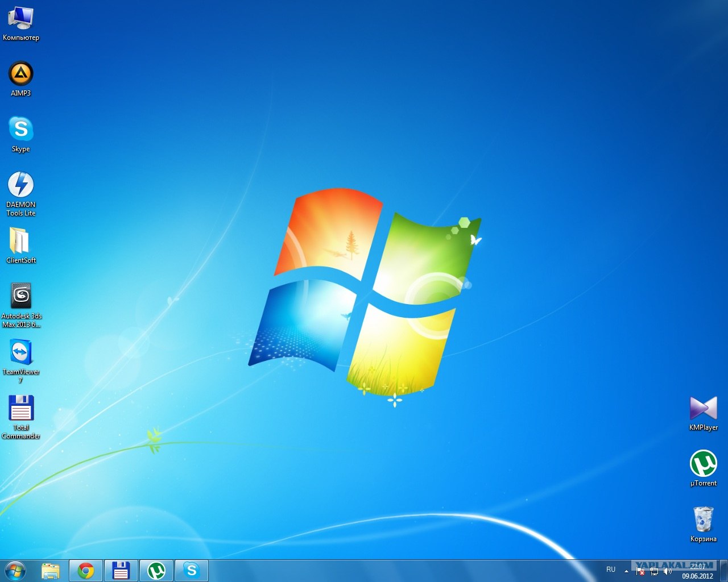
Task: Open the clock showing 09.06.2012
Action: (697, 571)
